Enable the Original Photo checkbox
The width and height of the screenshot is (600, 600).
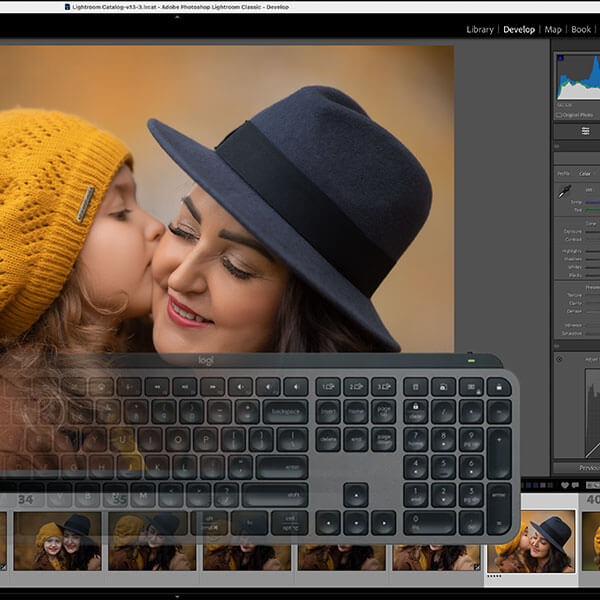(x=559, y=115)
